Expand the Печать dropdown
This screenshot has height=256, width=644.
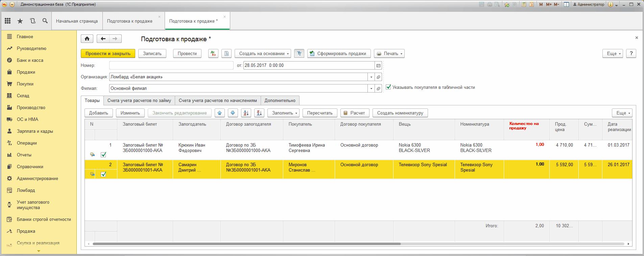(389, 54)
